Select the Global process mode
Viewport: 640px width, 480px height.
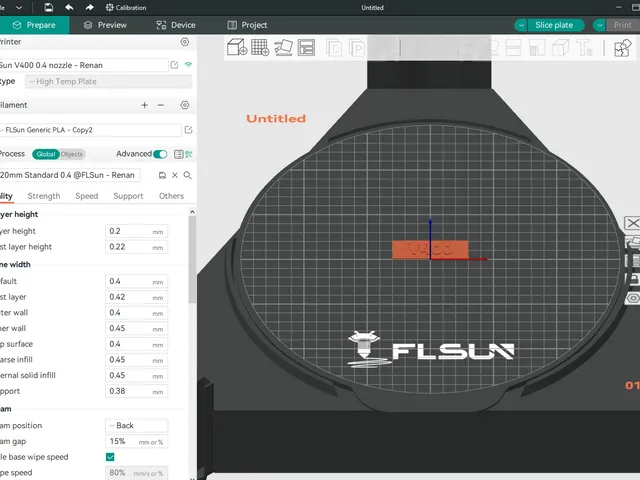[x=46, y=154]
